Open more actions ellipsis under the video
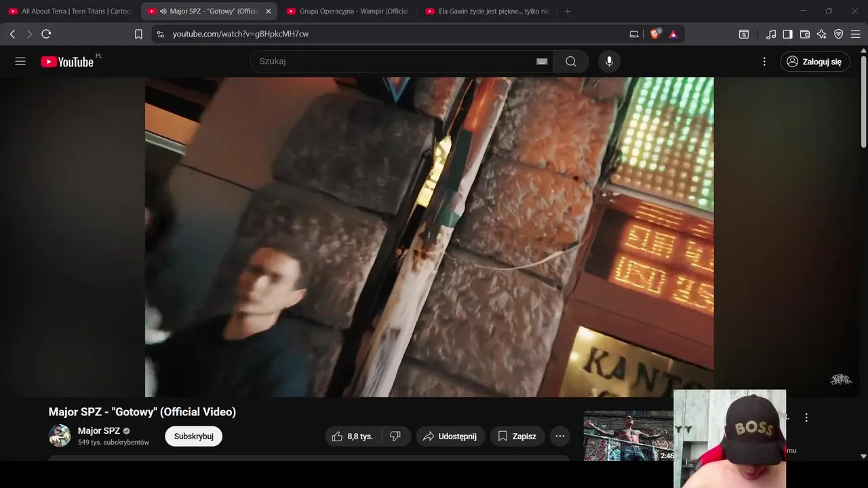Image resolution: width=868 pixels, height=488 pixels. coord(560,436)
